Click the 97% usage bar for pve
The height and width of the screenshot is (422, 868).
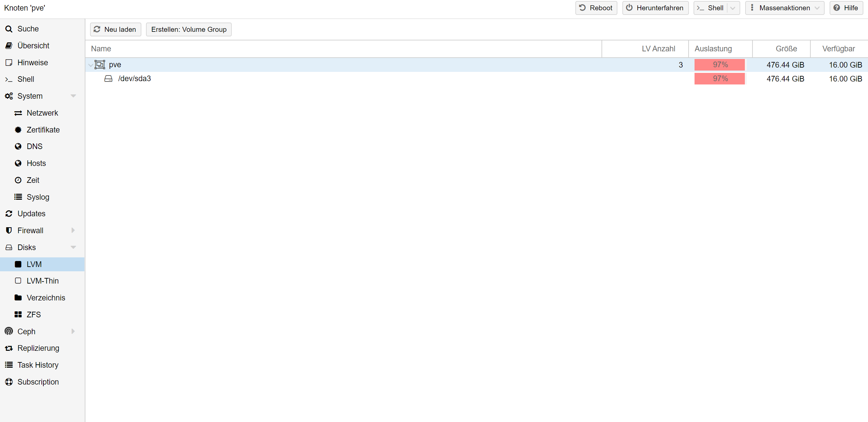[719, 65]
